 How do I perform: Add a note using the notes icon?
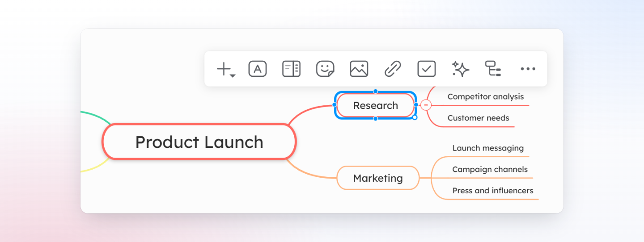pos(291,69)
